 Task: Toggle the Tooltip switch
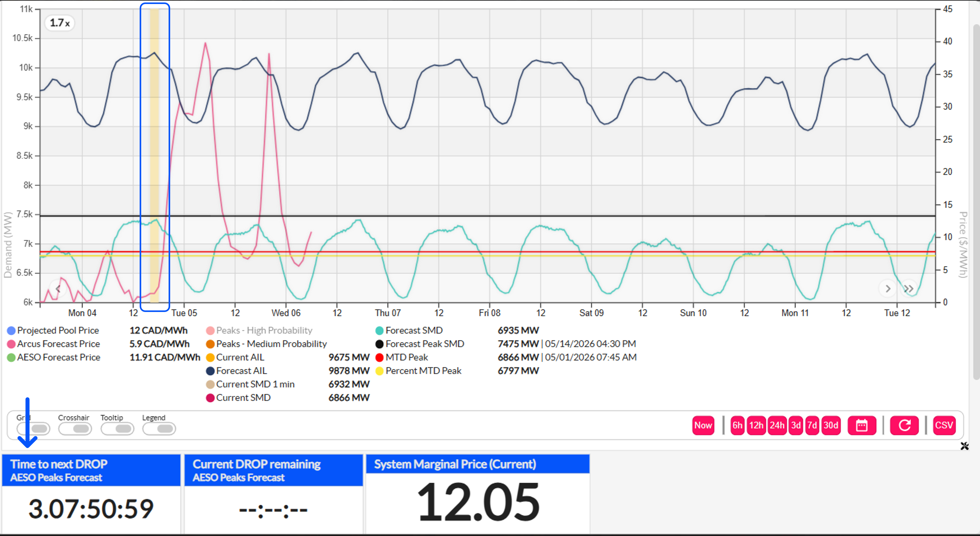coord(117,429)
